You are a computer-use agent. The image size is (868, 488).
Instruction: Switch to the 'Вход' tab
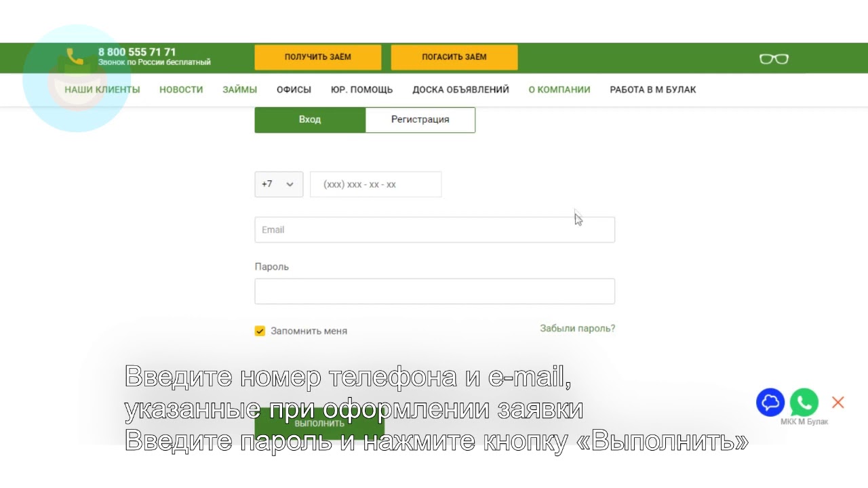310,119
